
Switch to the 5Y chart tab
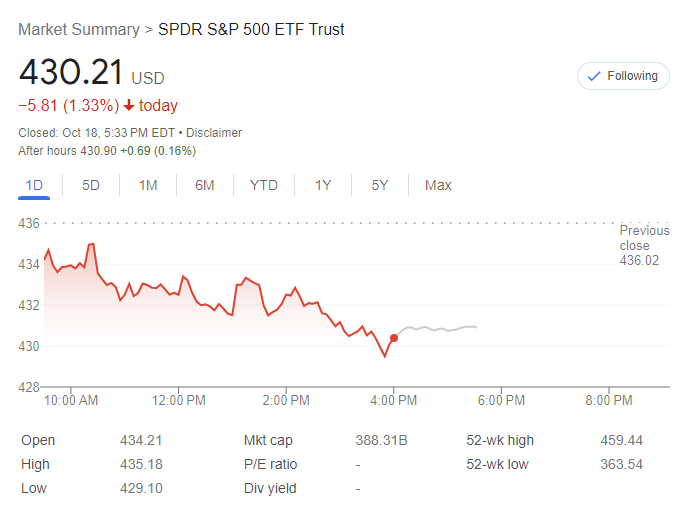coord(380,185)
